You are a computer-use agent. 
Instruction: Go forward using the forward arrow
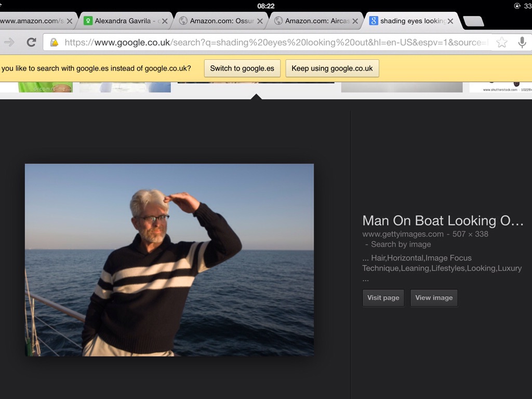pos(9,43)
